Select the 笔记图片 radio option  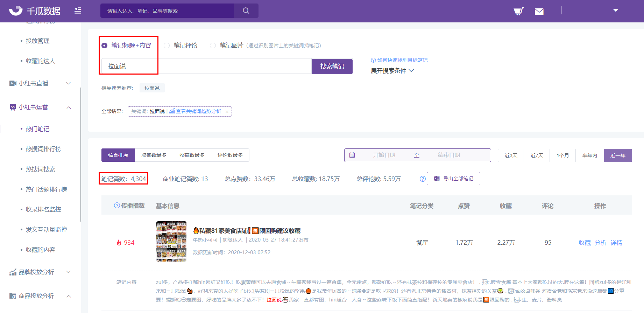pos(213,46)
